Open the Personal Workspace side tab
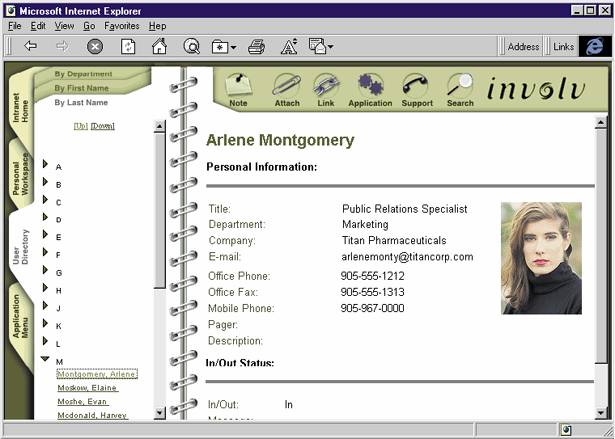The width and height of the screenshot is (615, 439). pos(20,175)
